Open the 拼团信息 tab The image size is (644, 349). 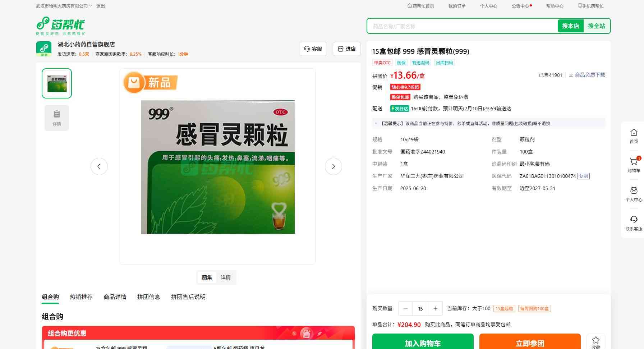click(x=148, y=297)
